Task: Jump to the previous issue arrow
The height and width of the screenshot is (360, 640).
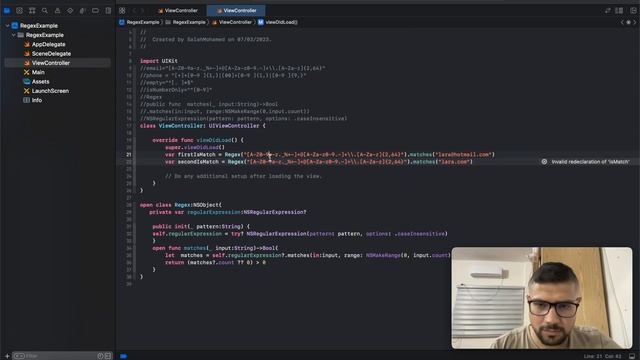Action: pyautogui.click(x=622, y=22)
